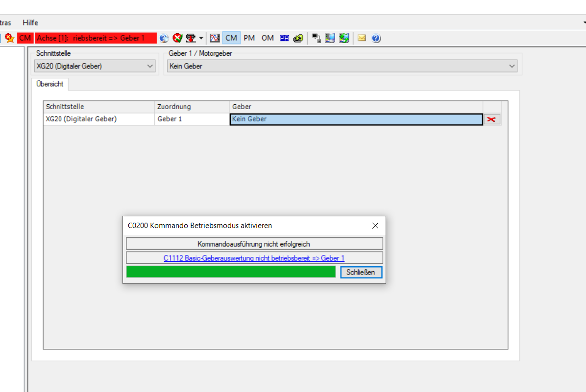
Task: Switch to CM configuration mode button
Action: pos(231,38)
